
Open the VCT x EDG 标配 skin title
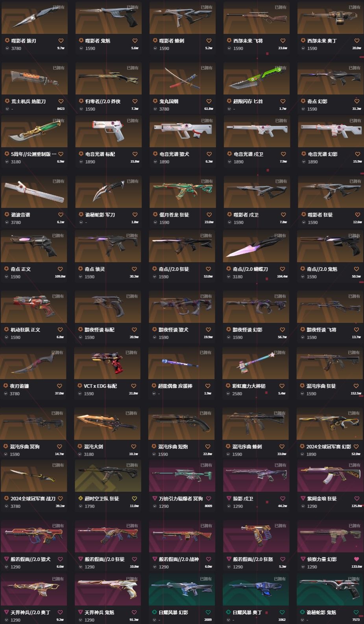click(x=100, y=386)
